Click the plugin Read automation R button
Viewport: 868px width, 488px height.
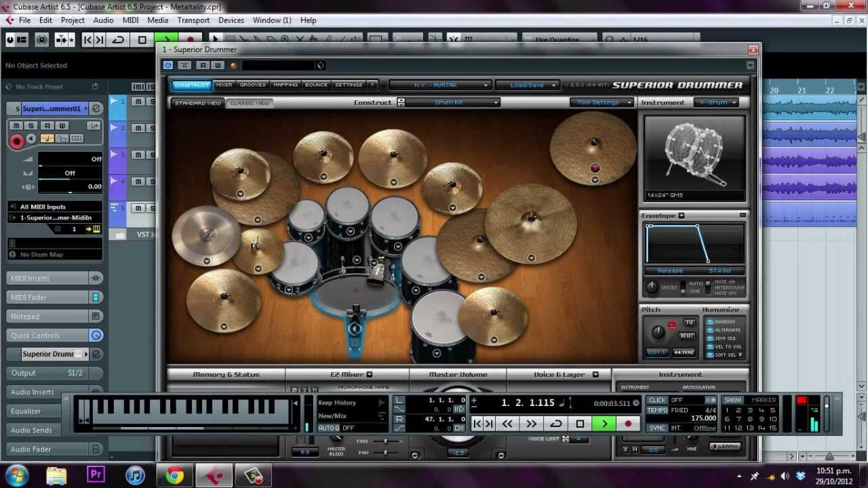[x=203, y=65]
